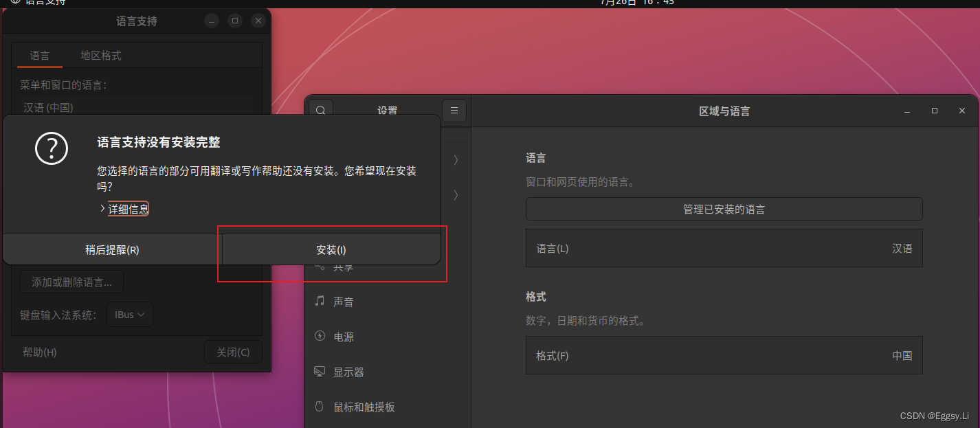The width and height of the screenshot is (980, 428).
Task: Open the hamburger menu in Settings header
Action: [454, 111]
